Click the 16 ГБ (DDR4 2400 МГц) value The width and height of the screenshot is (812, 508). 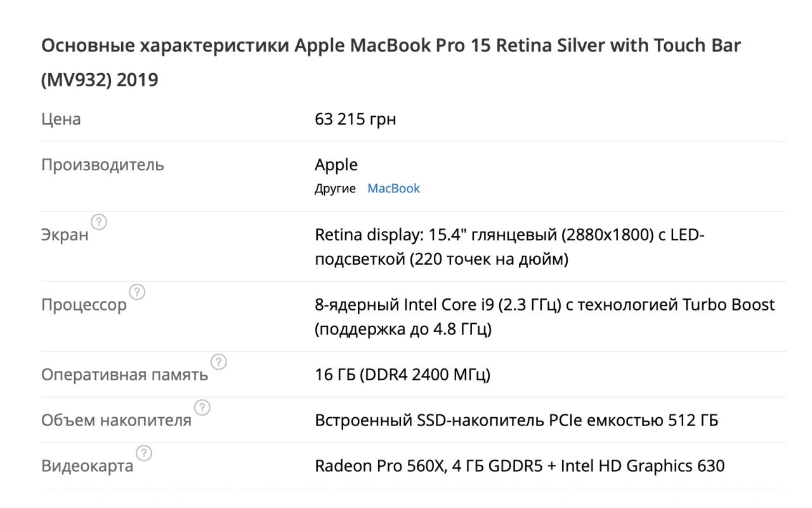pyautogui.click(x=403, y=375)
